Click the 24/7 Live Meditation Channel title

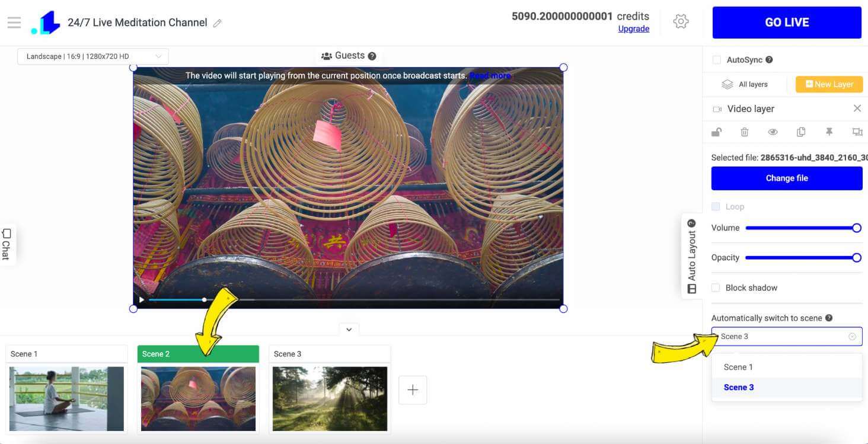tap(137, 23)
